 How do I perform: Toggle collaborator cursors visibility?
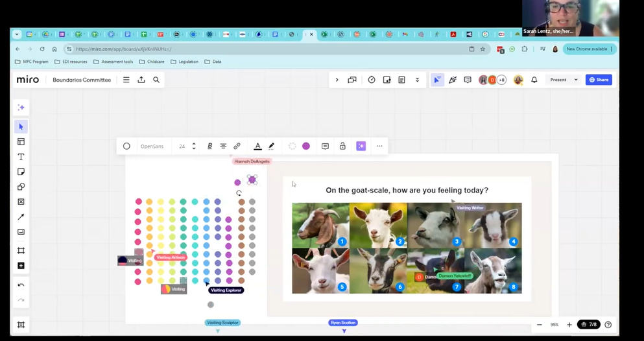(438, 80)
